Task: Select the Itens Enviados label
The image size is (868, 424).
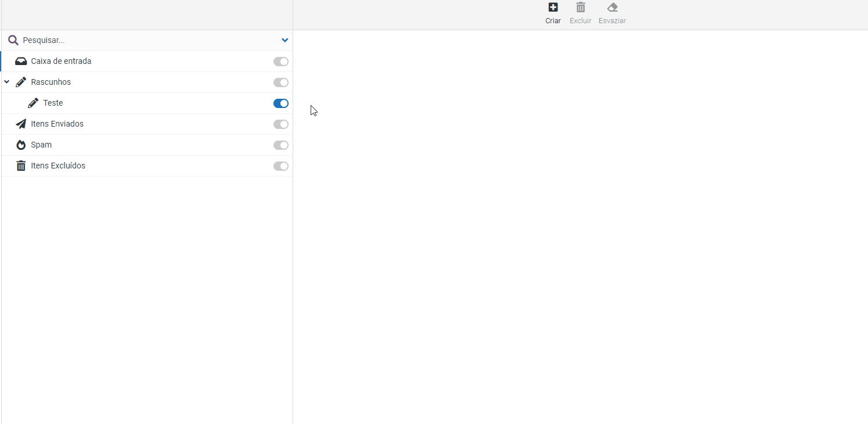Action: 57,124
